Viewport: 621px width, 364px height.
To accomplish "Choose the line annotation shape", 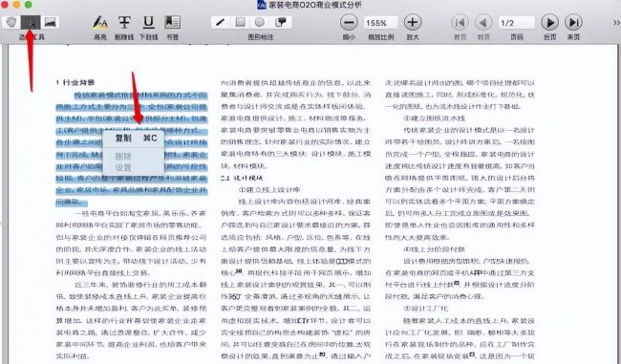I will click(x=221, y=22).
